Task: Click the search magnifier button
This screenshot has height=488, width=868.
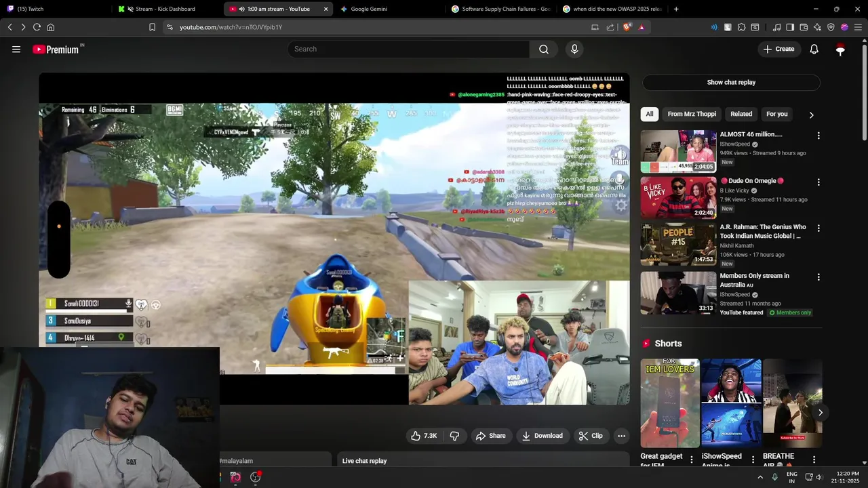Action: [x=544, y=49]
